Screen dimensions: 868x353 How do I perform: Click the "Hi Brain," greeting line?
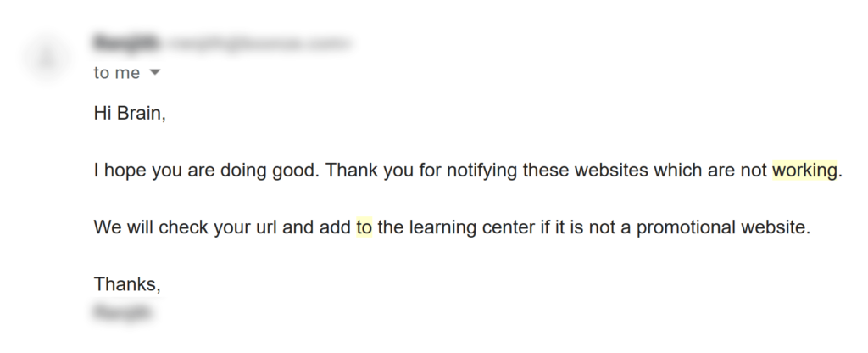pyautogui.click(x=130, y=114)
